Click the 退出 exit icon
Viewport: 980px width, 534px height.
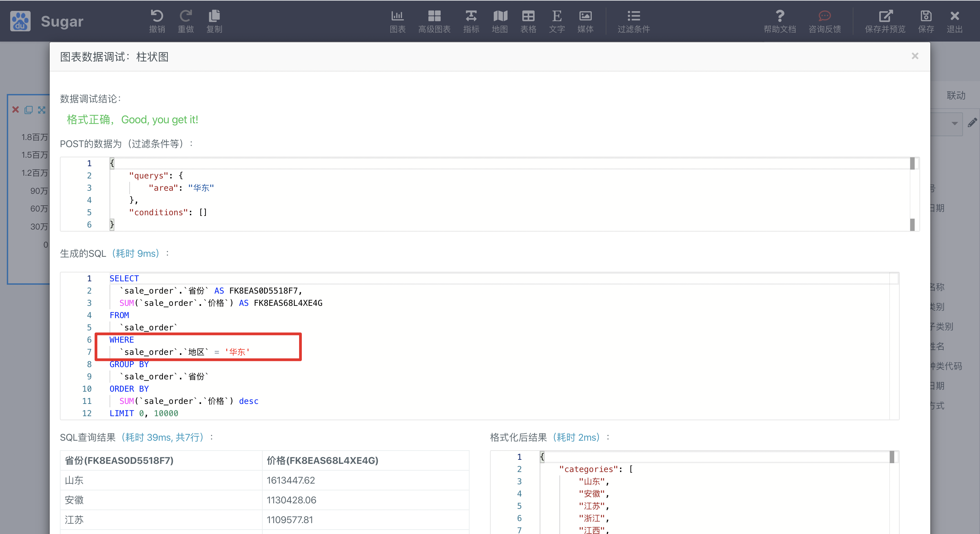954,16
